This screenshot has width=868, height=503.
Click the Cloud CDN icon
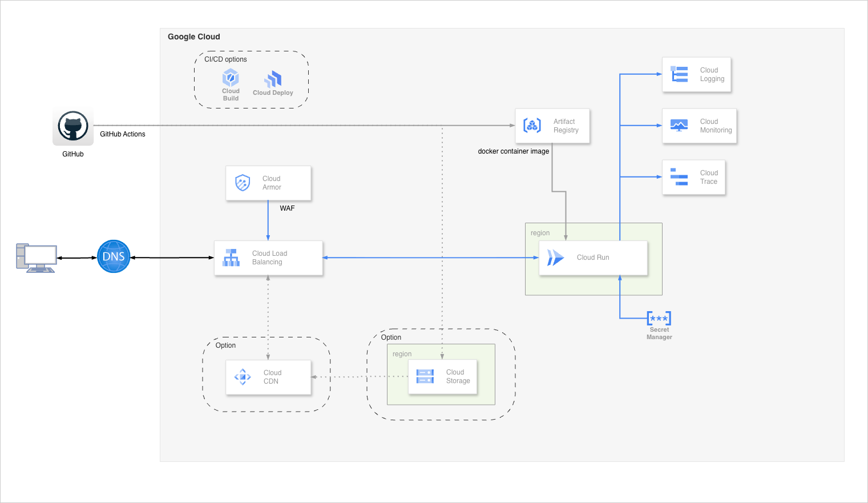pos(243,377)
